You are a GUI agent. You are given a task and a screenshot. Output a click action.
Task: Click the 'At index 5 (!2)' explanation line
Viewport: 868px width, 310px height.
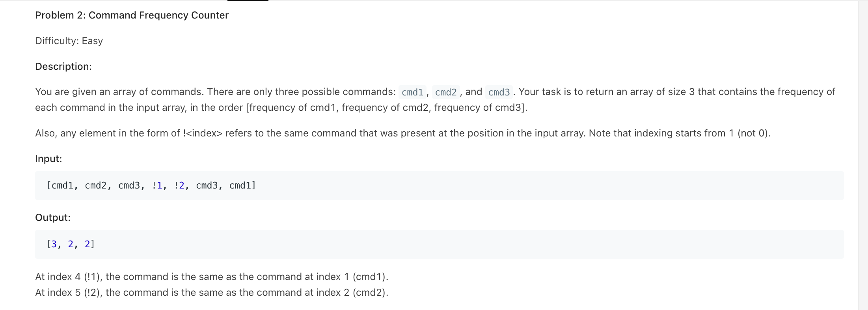coord(212,293)
